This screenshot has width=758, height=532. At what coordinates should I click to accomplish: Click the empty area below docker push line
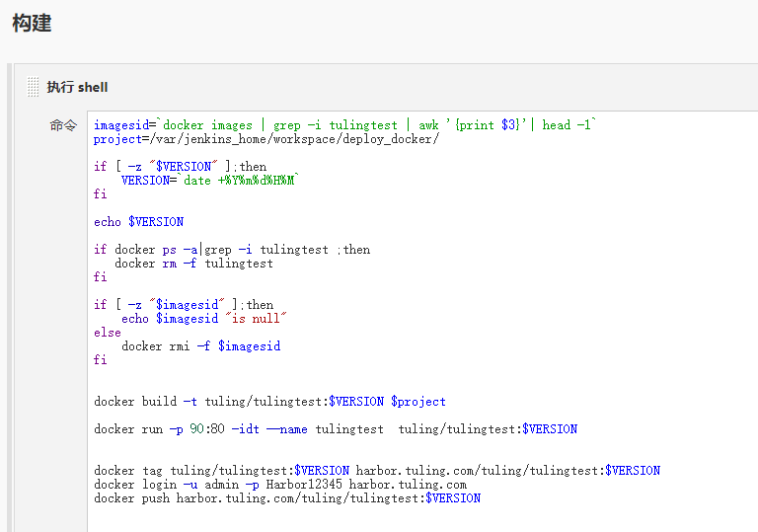[422, 520]
